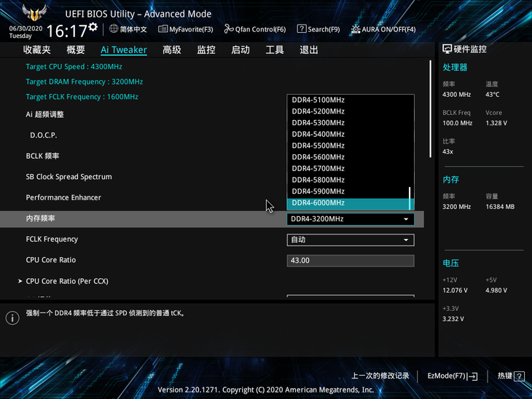The width and height of the screenshot is (532, 399).
Task: Click the BCLK Freq 100.0 MHz reading
Action: 458,123
